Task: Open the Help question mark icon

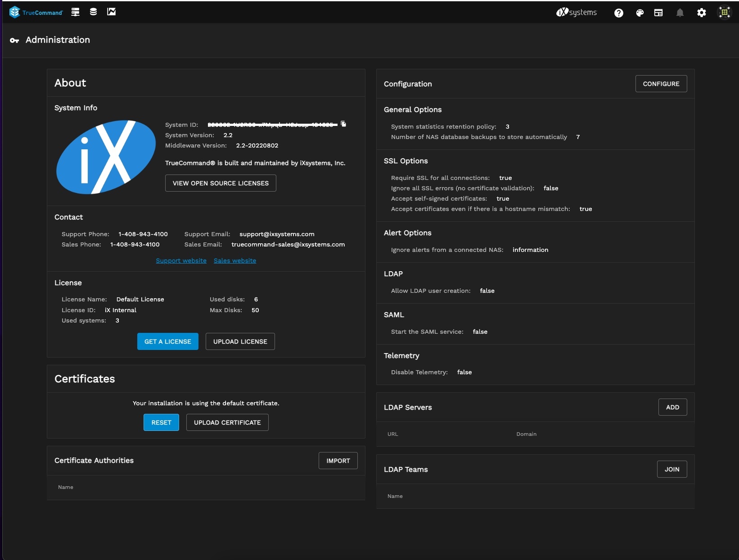Action: tap(619, 13)
